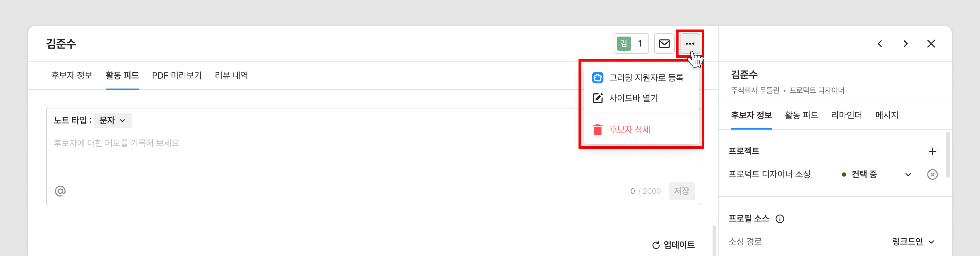Open the 노트 타입 문자 dropdown
This screenshot has width=980, height=256.
tap(113, 121)
